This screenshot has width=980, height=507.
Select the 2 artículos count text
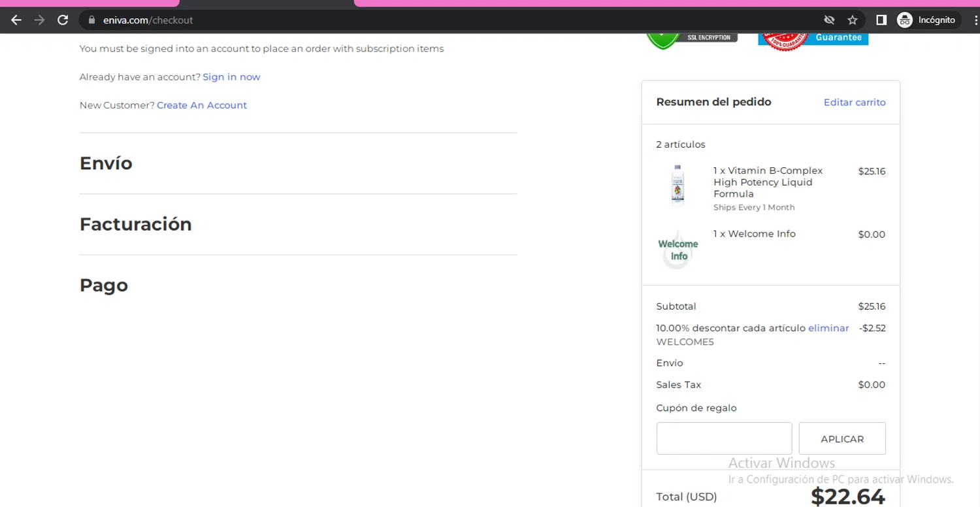pyautogui.click(x=681, y=144)
